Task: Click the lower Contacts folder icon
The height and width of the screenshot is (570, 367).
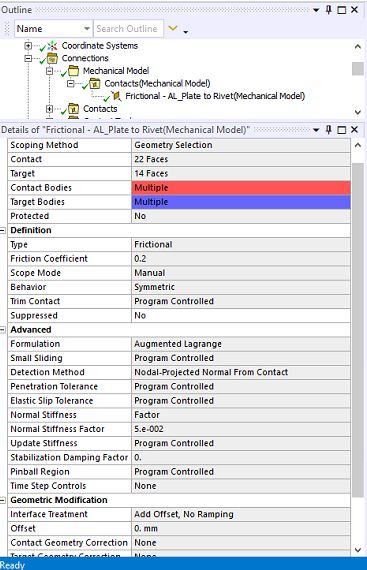Action: point(73,109)
